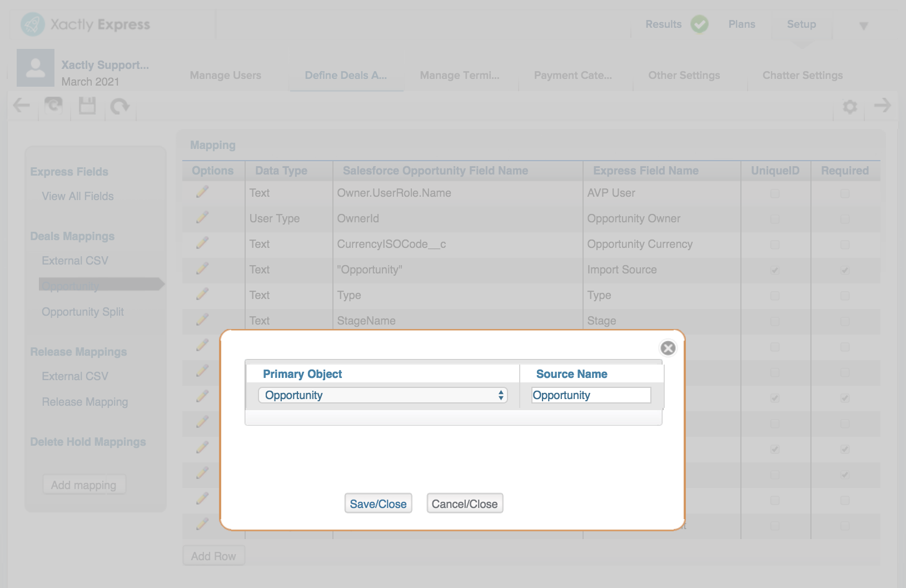This screenshot has height=588, width=906.
Task: Click the redo arrow toolbar icon
Action: click(x=120, y=106)
